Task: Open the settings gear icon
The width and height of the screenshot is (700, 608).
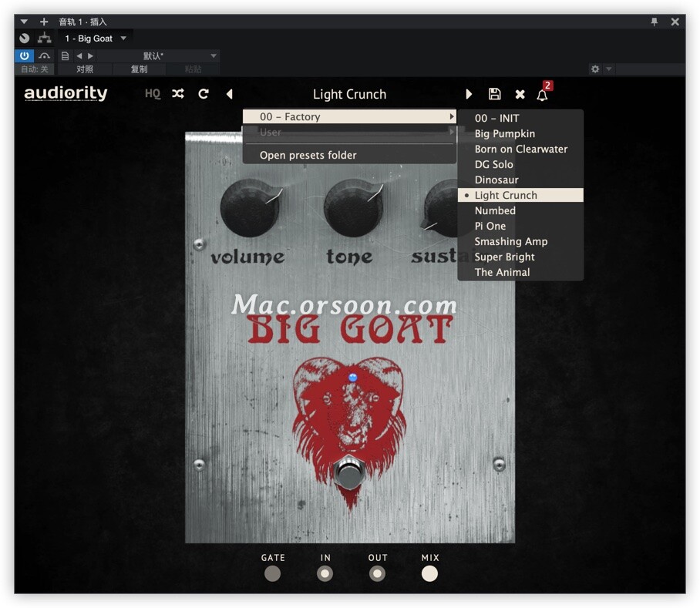Action: [x=595, y=69]
